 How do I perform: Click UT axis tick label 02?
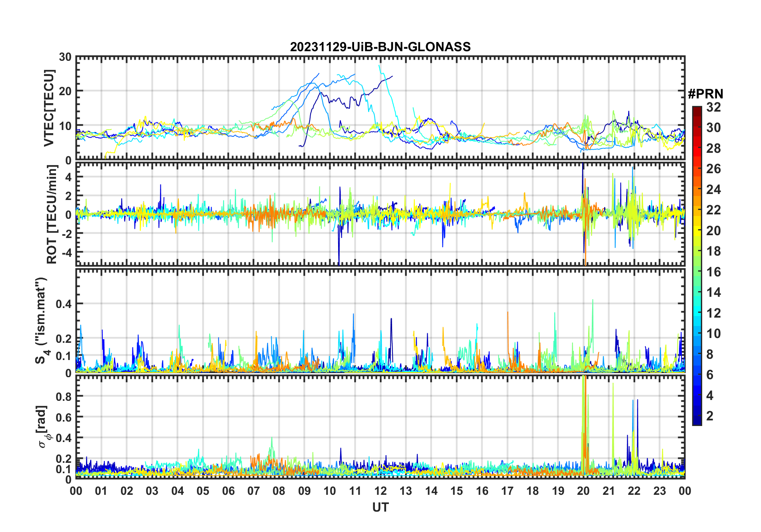(127, 491)
